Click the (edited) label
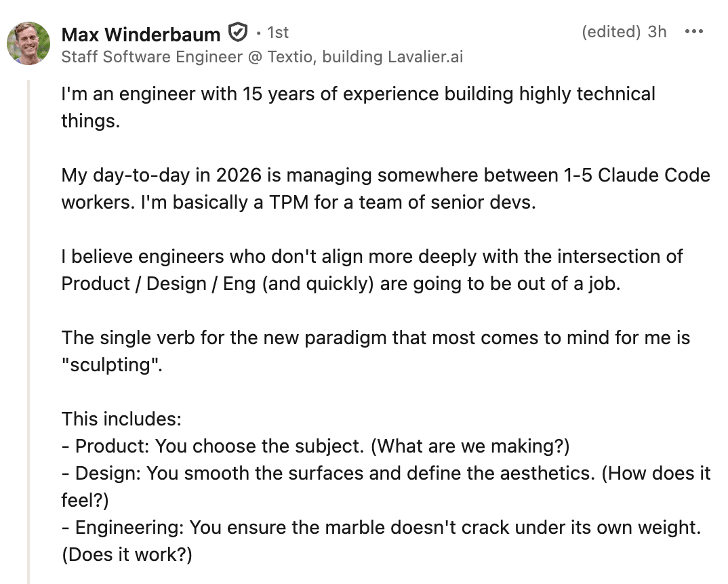 611,32
